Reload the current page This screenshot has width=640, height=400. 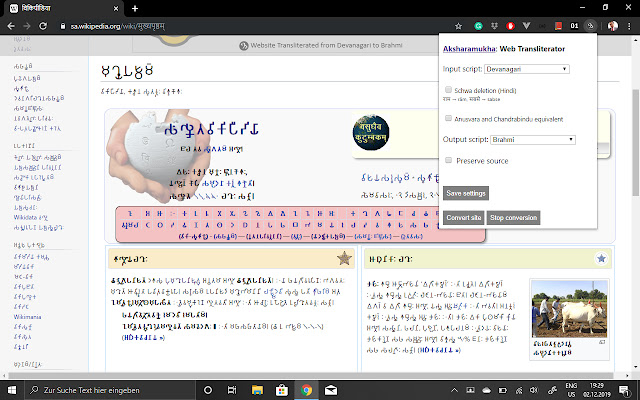[x=42, y=26]
